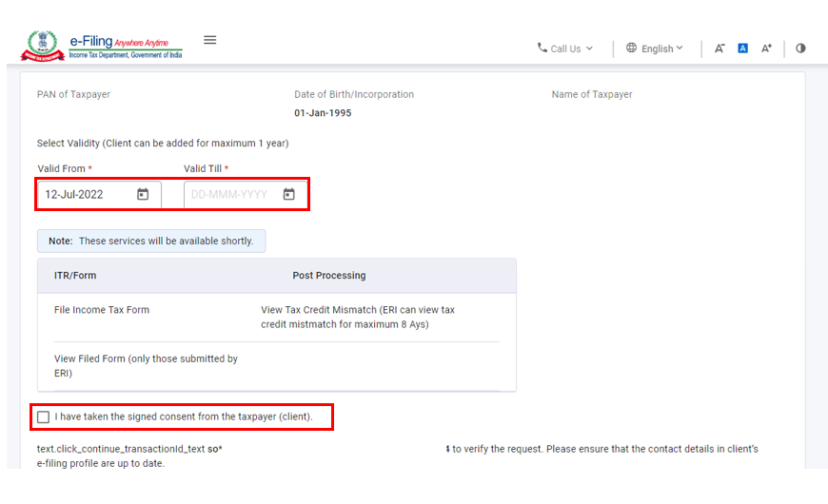Click the Valid Till date field
Screen dimensions: 828x504
(233, 194)
